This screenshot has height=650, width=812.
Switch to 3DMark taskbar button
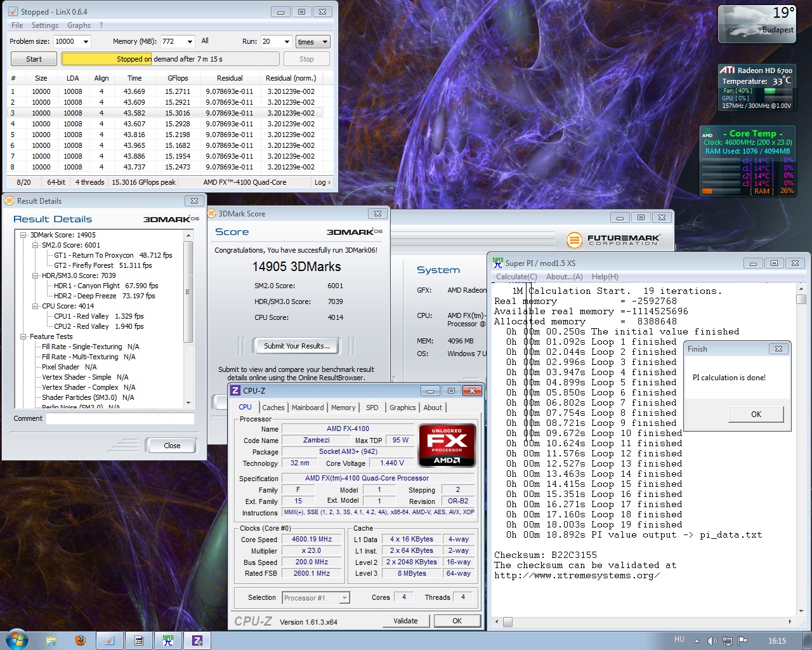coord(139,640)
